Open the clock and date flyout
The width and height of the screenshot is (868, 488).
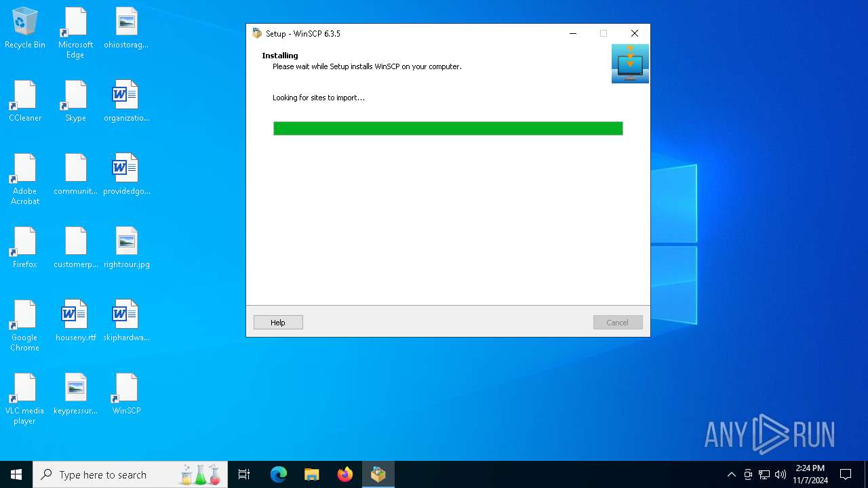coord(810,474)
